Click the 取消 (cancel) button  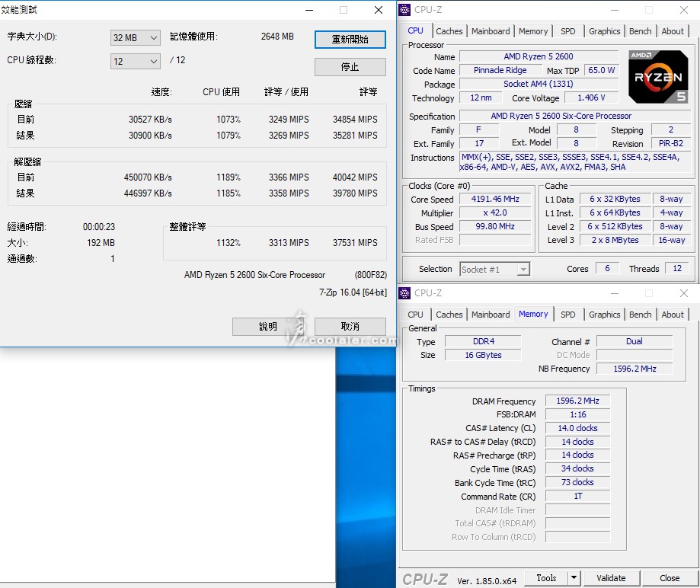coord(350,326)
